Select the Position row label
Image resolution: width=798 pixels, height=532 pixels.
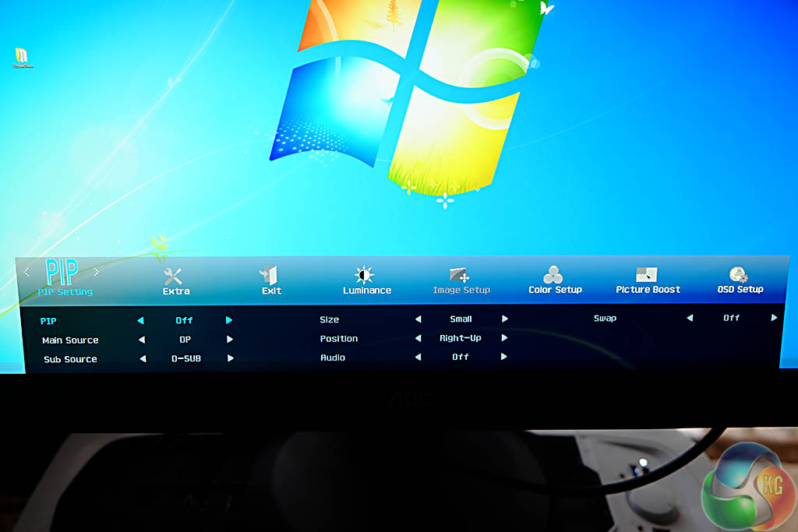point(339,339)
